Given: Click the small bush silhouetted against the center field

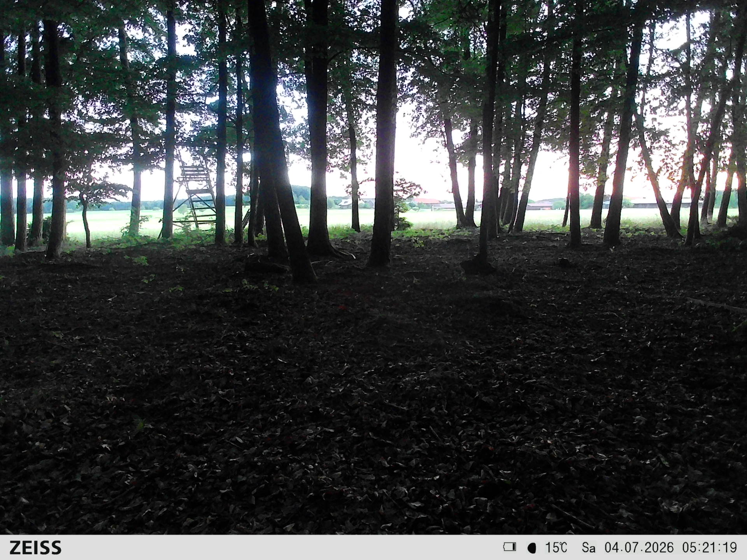Looking at the screenshot, I should (x=405, y=204).
